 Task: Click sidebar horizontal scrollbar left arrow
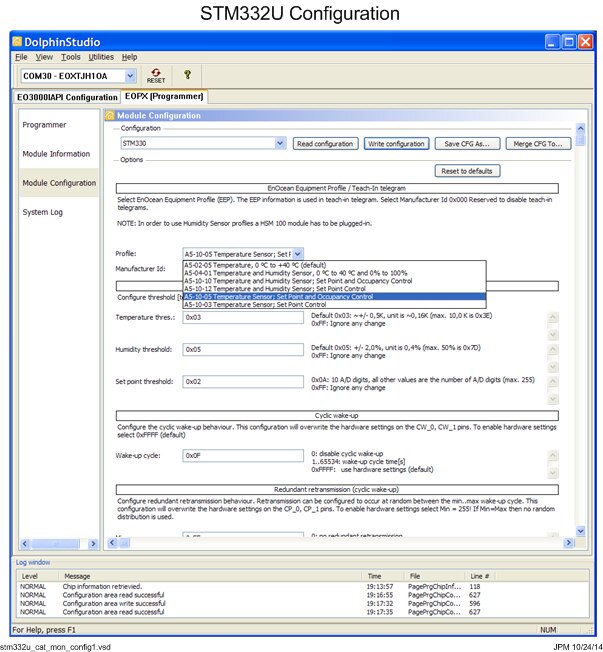point(25,543)
